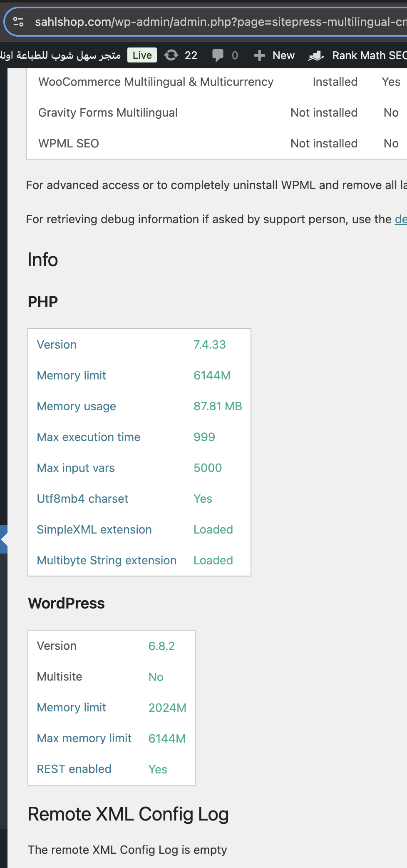Click the WordPress Version value 6.8.2
The width and height of the screenshot is (407, 868).
click(161, 646)
